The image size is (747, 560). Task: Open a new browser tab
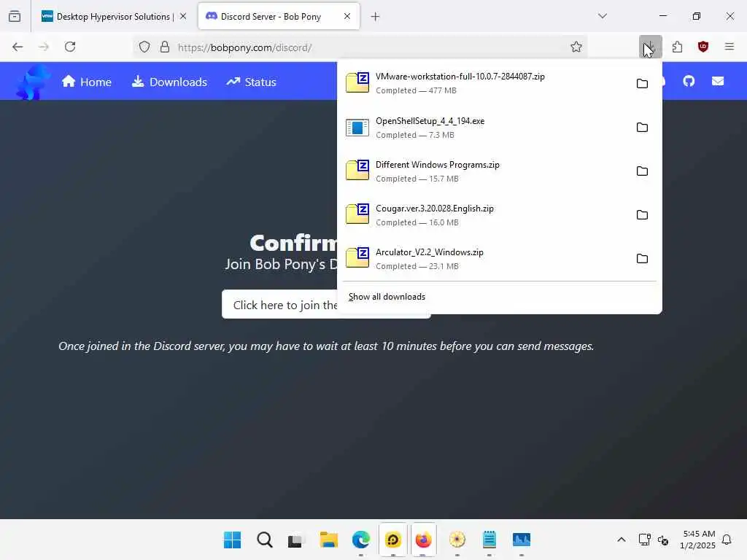click(x=376, y=17)
